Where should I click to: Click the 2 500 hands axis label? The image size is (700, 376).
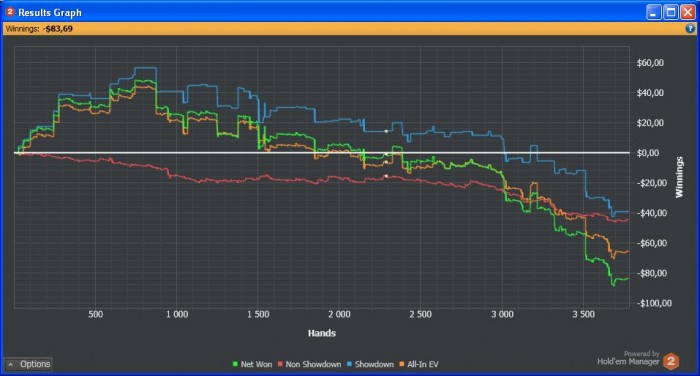(421, 314)
